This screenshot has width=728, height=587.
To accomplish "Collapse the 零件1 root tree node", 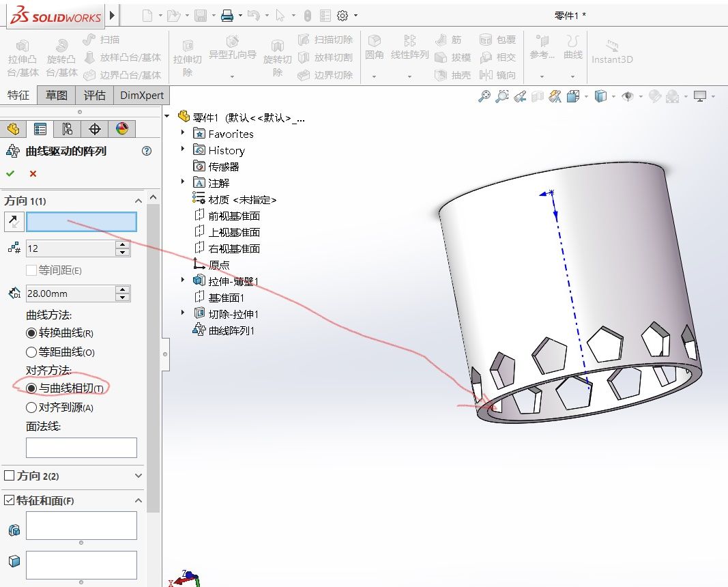I will 167,115.
